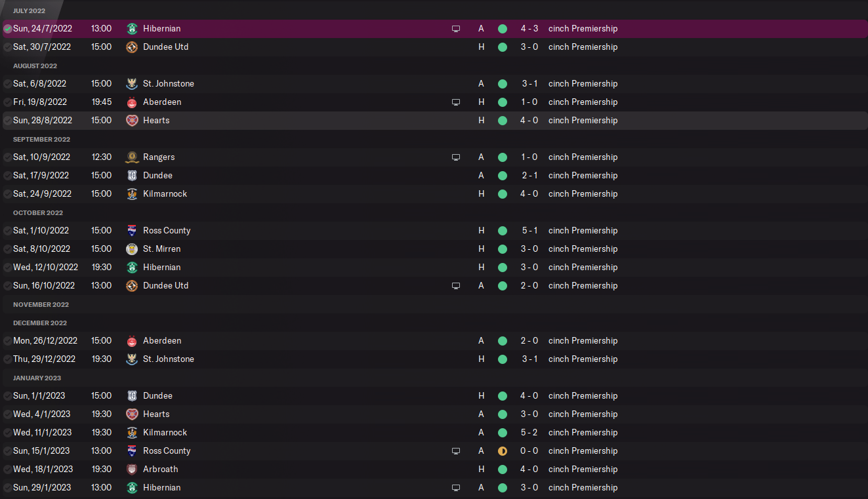The image size is (868, 499).
Task: Click the Rangers club badge
Action: [132, 157]
